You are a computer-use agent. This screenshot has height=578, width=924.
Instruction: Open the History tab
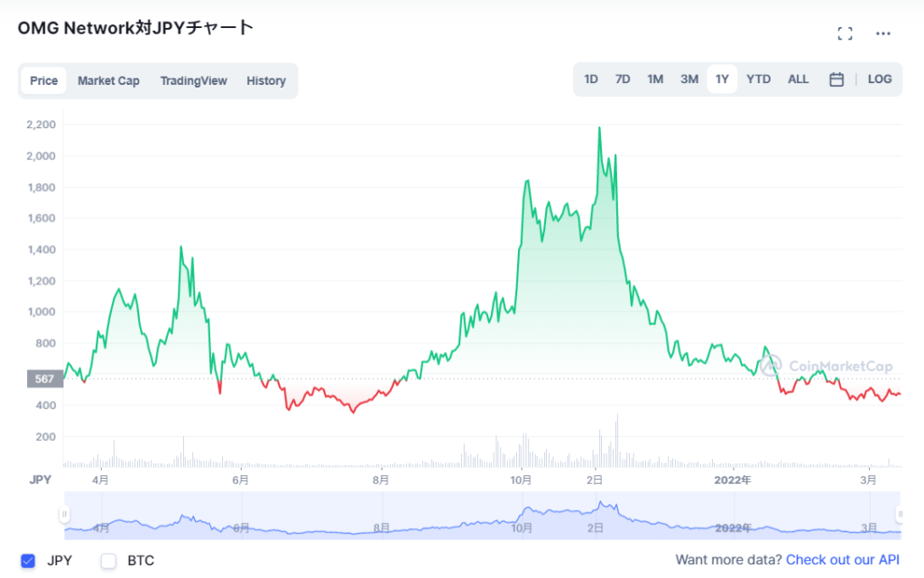(x=266, y=80)
